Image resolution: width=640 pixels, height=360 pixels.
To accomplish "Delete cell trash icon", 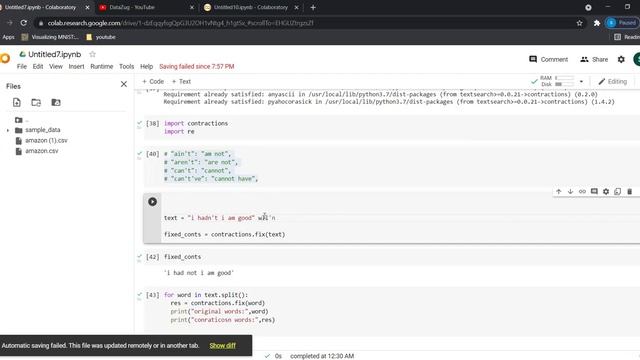I will coord(629,191).
